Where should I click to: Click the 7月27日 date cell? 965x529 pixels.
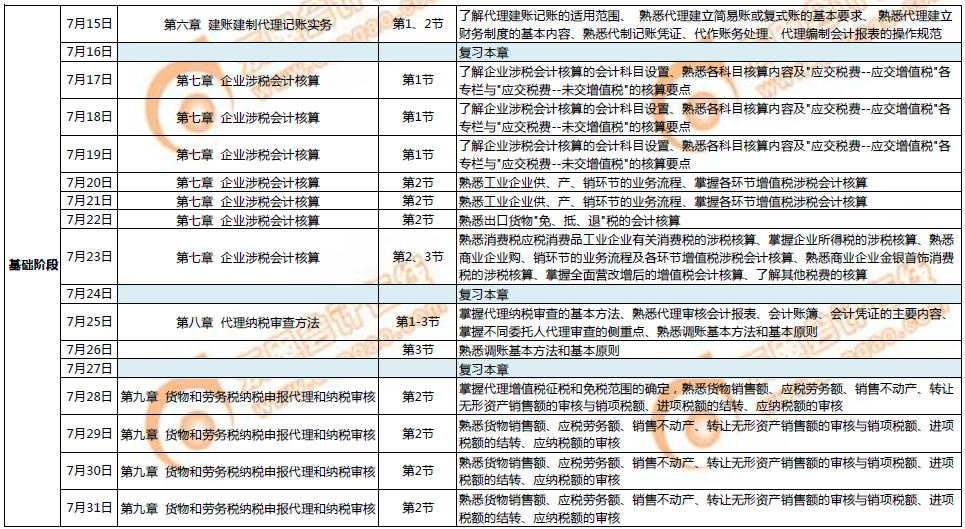tap(88, 368)
